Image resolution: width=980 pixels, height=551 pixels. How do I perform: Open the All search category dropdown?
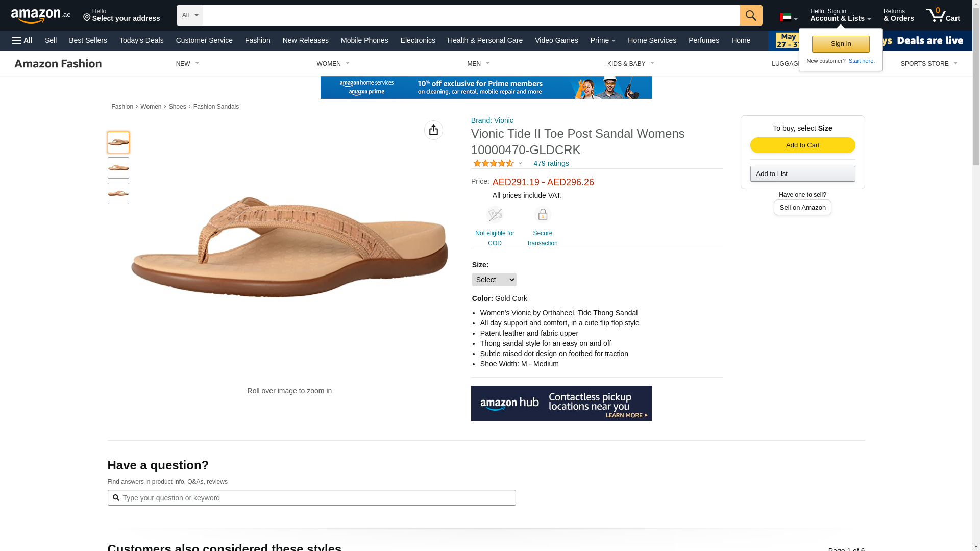point(189,15)
